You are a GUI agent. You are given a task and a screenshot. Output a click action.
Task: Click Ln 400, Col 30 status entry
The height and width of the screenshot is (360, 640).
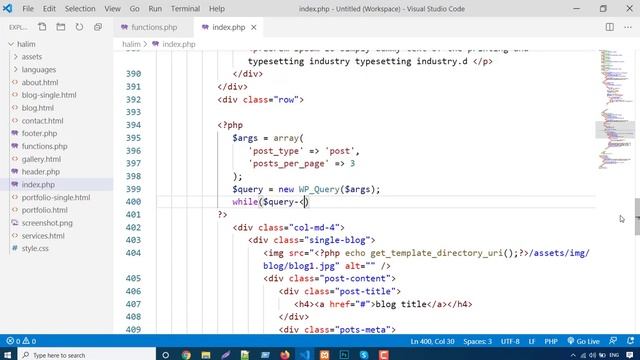click(x=432, y=341)
